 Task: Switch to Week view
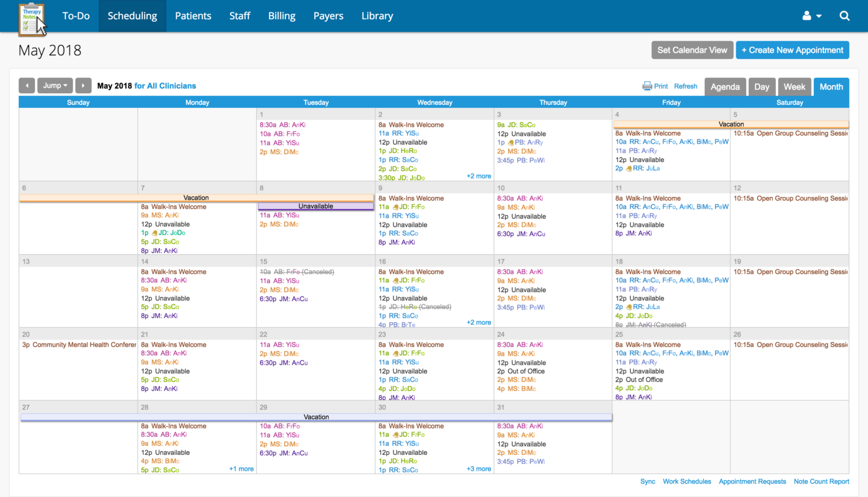[795, 86]
